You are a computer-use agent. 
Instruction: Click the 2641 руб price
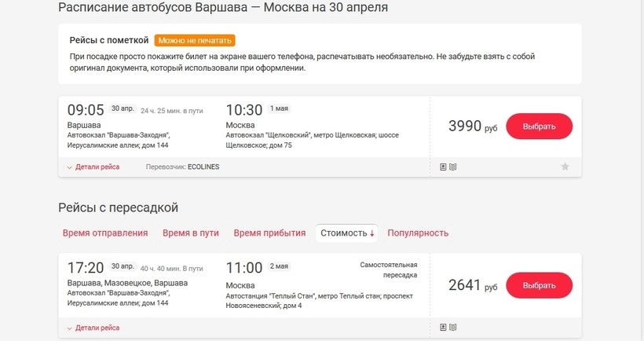473,286
